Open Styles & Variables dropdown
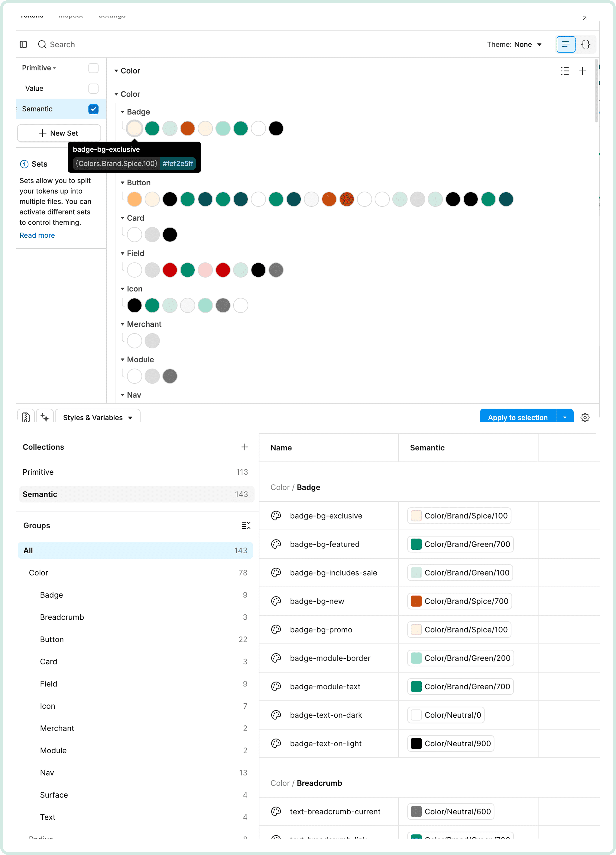This screenshot has width=616, height=855. (x=98, y=417)
